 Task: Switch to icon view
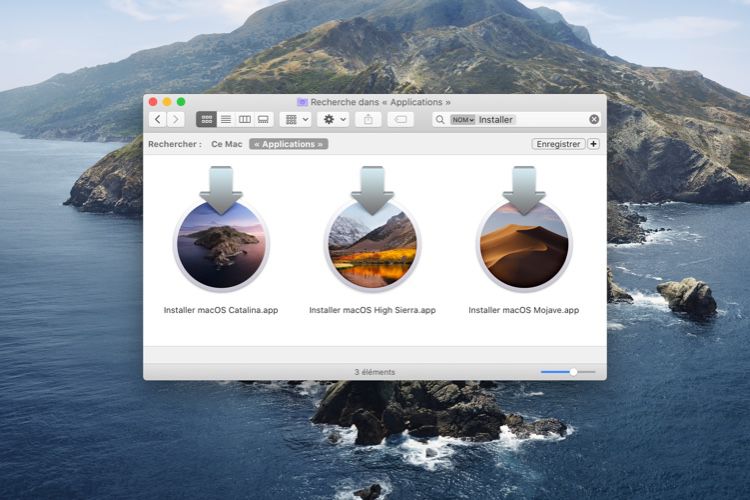point(207,119)
